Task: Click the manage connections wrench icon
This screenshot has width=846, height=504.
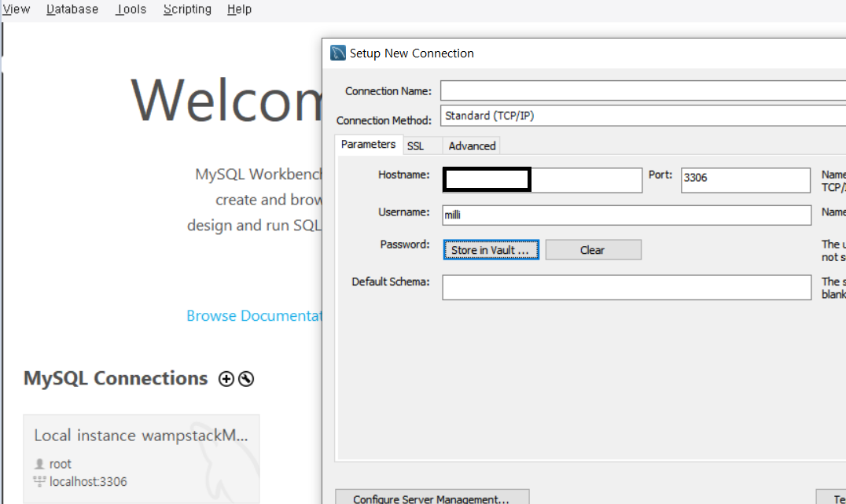Action: coord(246,379)
